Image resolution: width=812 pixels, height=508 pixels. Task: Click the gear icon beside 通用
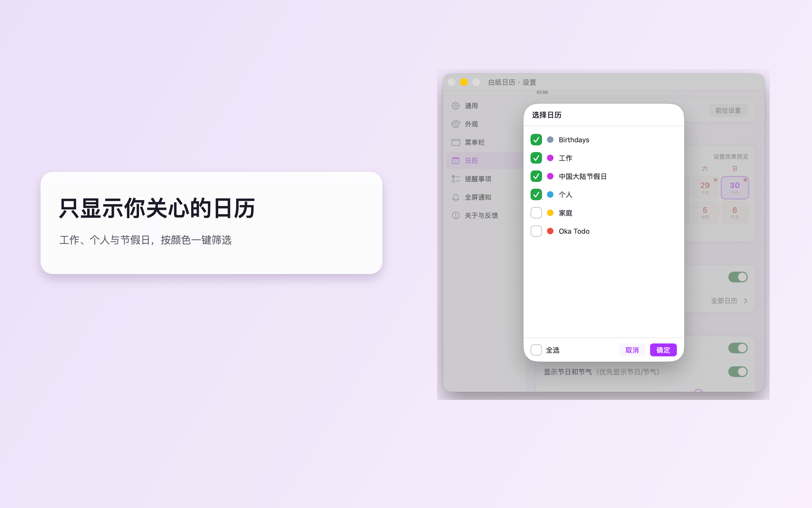(x=455, y=106)
